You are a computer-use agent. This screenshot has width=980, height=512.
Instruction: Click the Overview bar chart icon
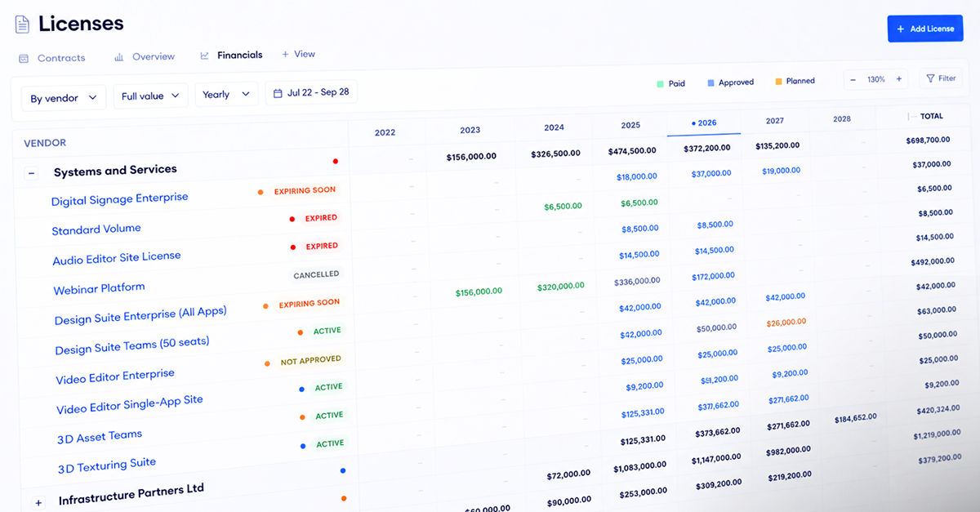(119, 57)
